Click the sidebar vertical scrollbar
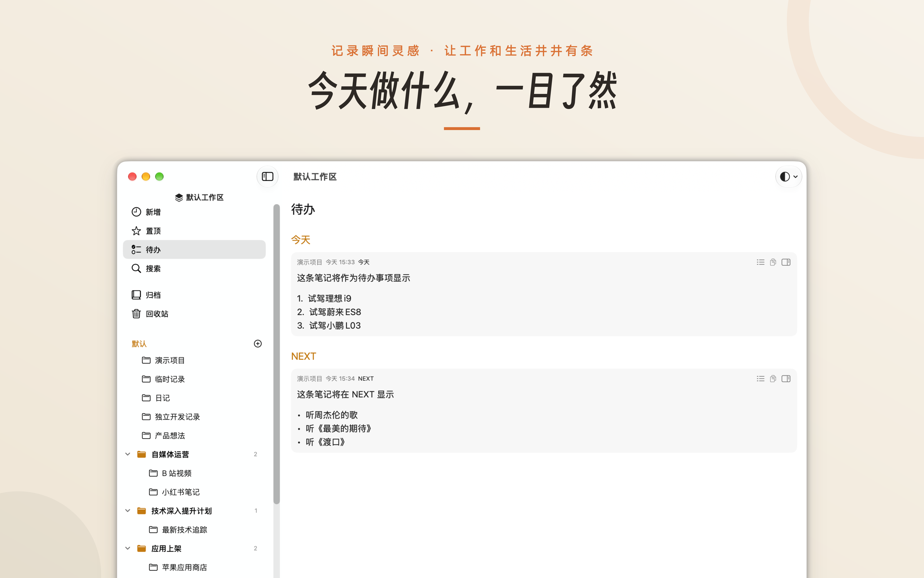Viewport: 924px width, 578px height. [276, 354]
